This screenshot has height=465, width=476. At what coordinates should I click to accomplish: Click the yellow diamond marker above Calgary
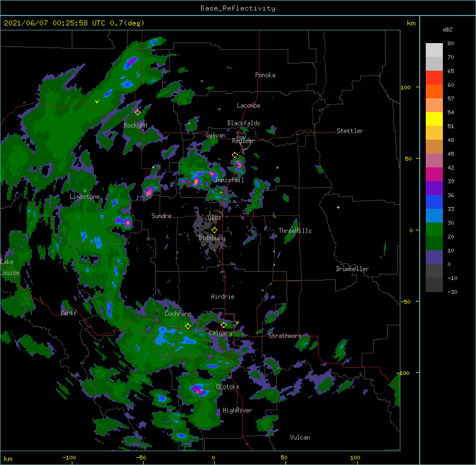point(224,325)
